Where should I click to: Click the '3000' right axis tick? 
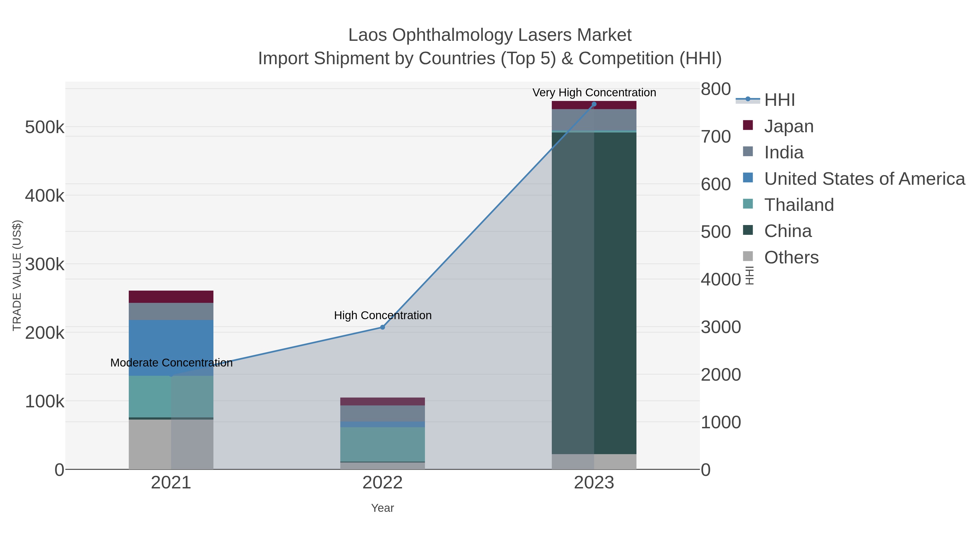(721, 327)
